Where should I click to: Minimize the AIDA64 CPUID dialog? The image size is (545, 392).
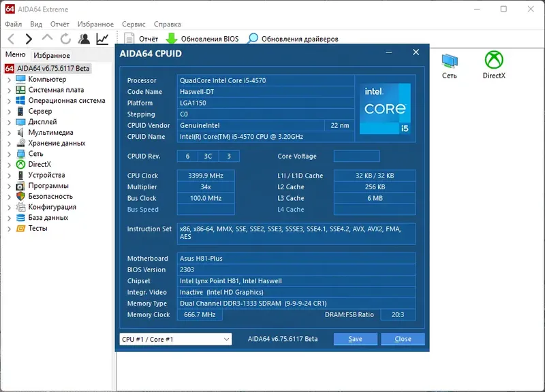point(388,52)
